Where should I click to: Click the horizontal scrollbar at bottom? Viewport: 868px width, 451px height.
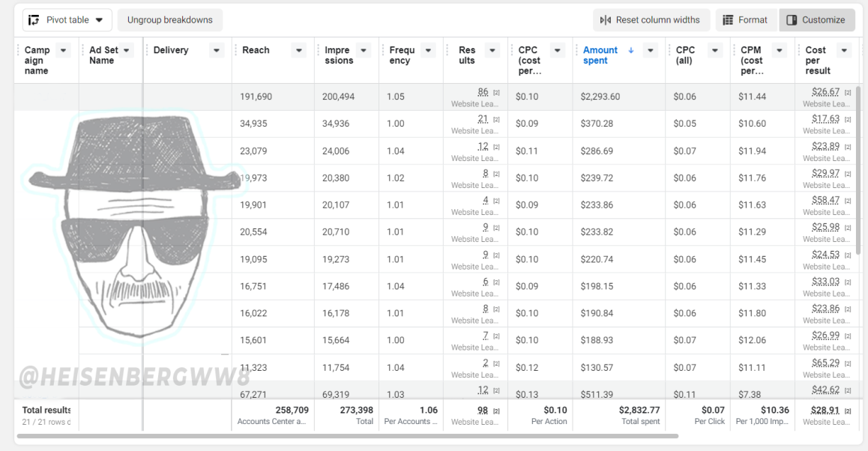tap(348, 436)
